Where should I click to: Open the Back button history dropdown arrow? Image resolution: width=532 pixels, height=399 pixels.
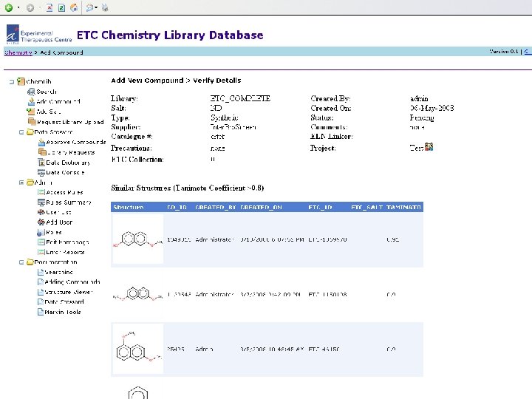[18, 7]
